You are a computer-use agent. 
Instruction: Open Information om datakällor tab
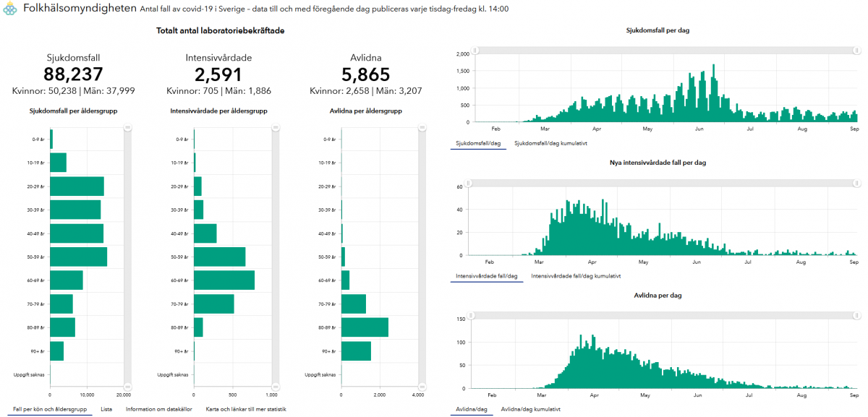click(x=158, y=409)
